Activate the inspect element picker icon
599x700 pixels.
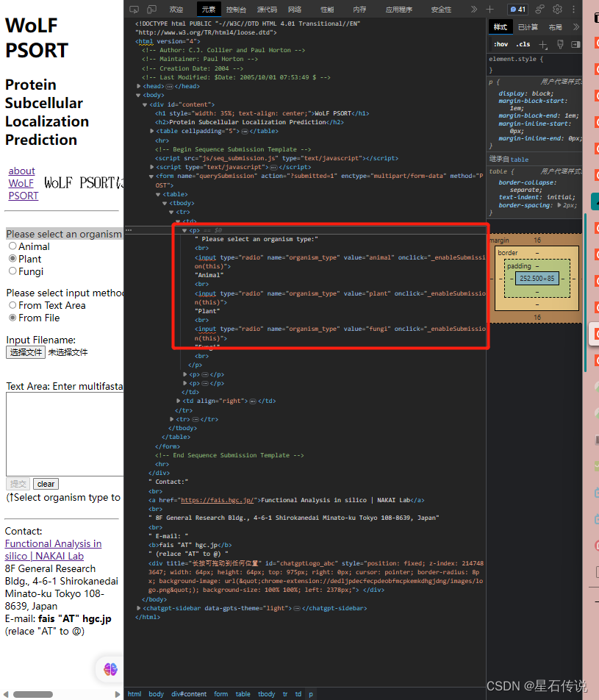(x=134, y=10)
